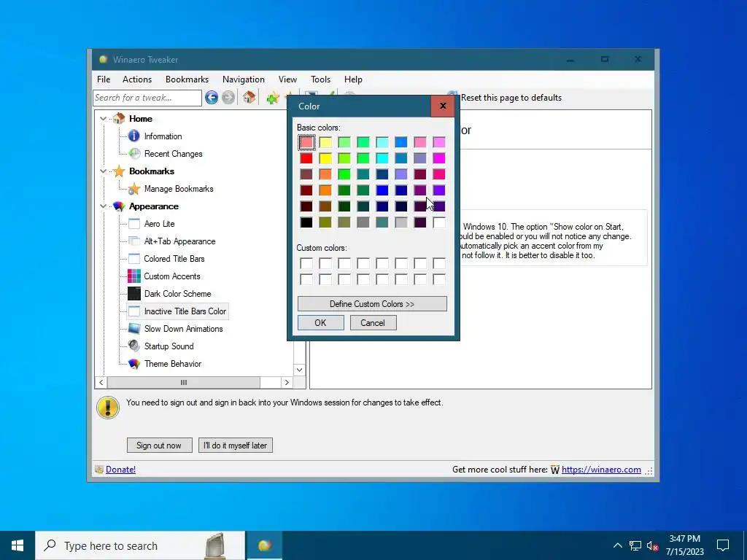The height and width of the screenshot is (560, 747).
Task: Open the File menu
Action: pyautogui.click(x=104, y=79)
